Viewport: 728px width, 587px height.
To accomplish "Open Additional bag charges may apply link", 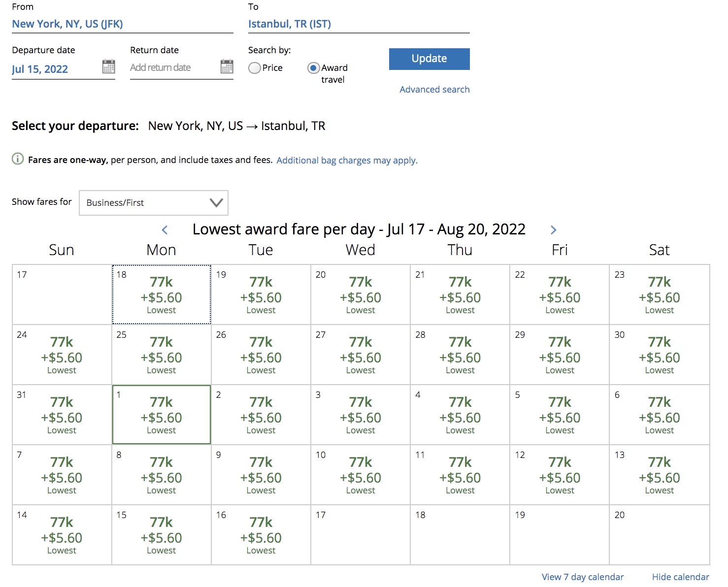I will point(347,161).
